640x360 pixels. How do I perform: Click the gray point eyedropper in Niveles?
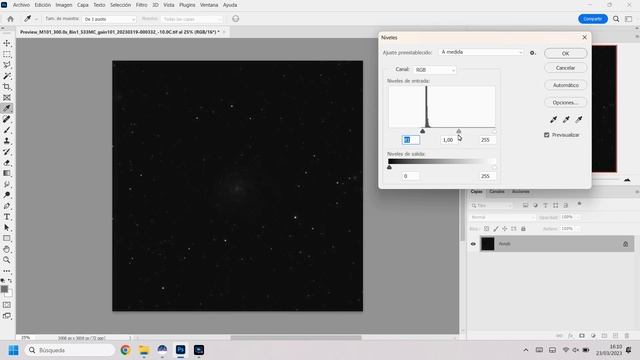[x=566, y=120]
